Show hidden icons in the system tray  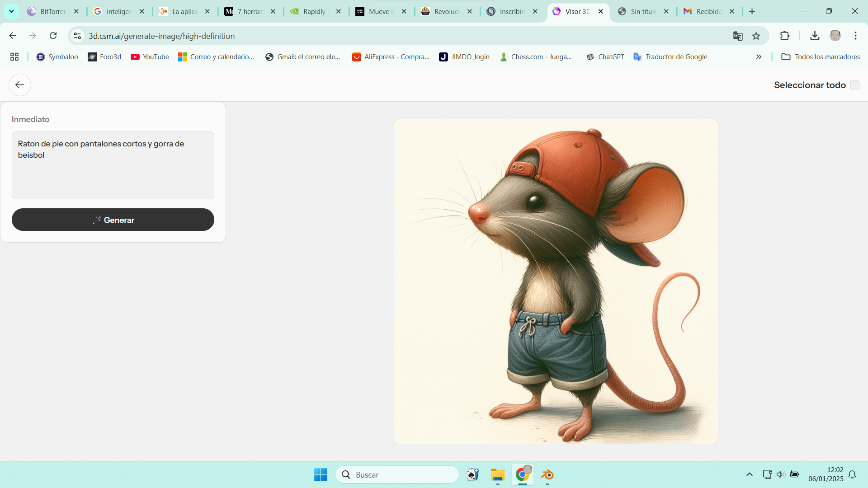[x=749, y=474]
